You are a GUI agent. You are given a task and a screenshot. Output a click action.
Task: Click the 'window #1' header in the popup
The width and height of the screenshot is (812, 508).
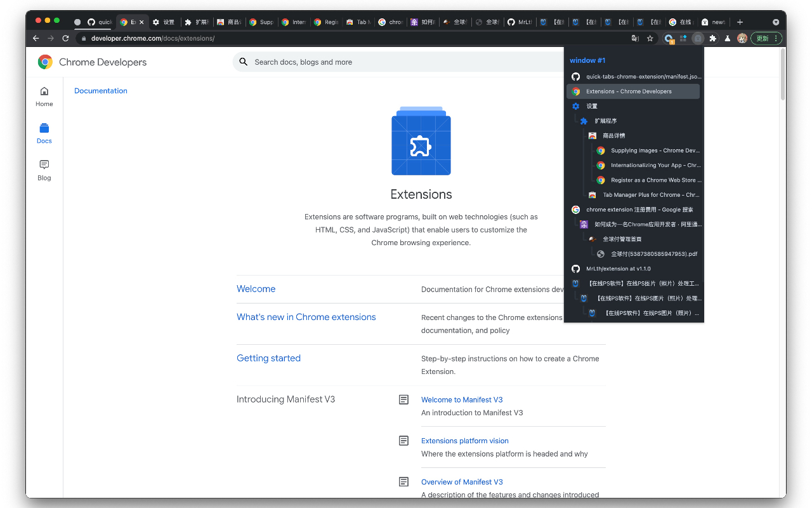click(x=587, y=60)
